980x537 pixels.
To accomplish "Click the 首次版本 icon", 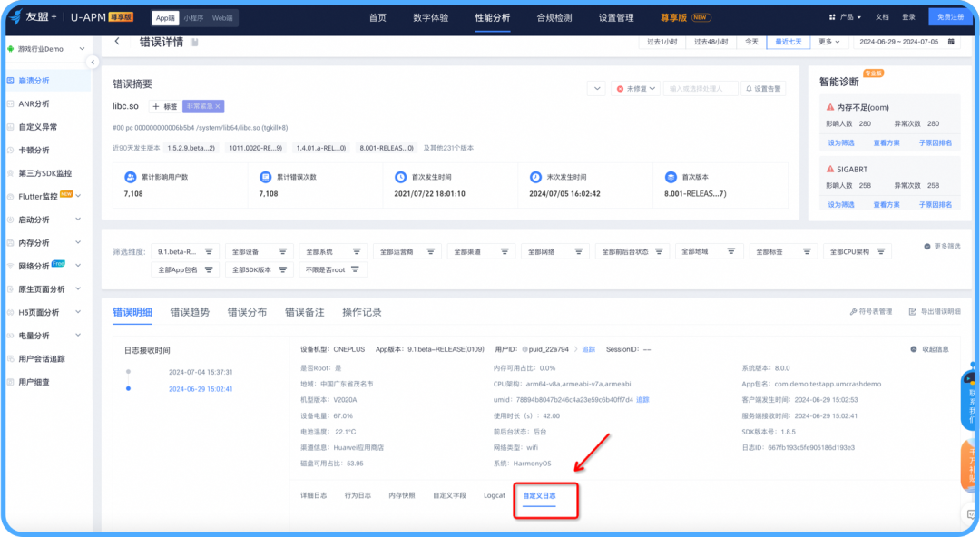I will click(671, 177).
